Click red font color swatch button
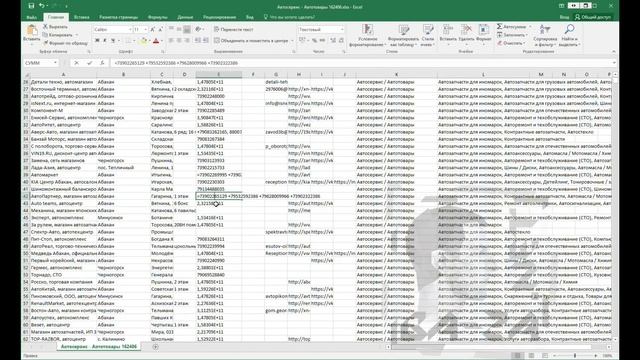Screen dimensions: 640x360 [156, 40]
